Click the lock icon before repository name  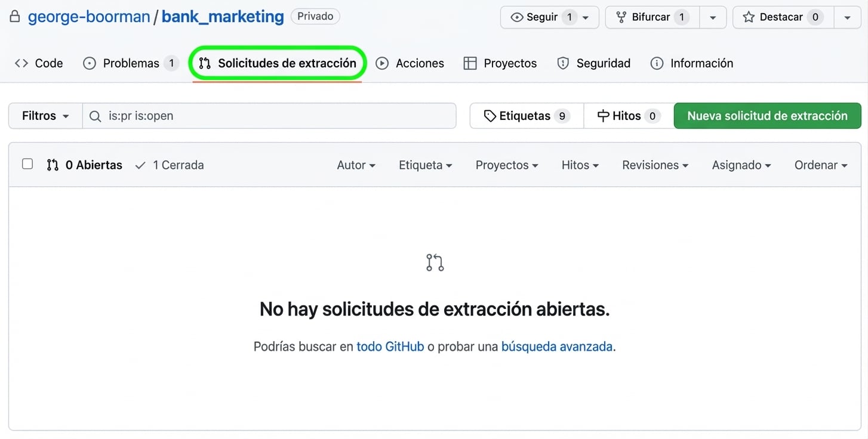(15, 17)
